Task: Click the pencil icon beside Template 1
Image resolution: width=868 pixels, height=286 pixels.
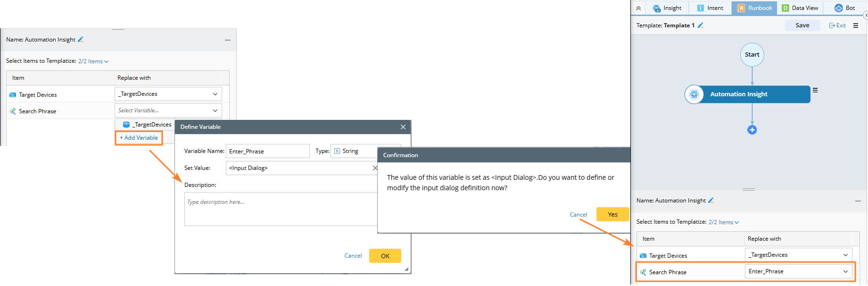Action: (x=701, y=25)
